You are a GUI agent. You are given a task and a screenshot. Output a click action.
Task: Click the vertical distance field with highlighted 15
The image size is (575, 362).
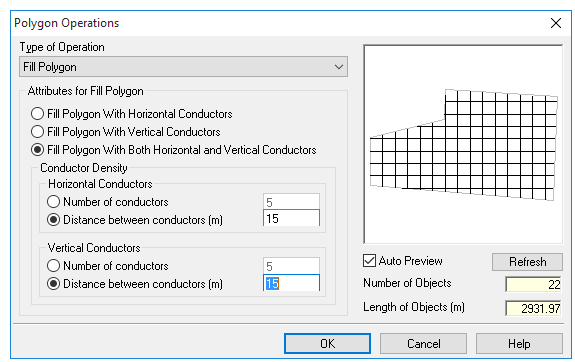[x=291, y=283]
